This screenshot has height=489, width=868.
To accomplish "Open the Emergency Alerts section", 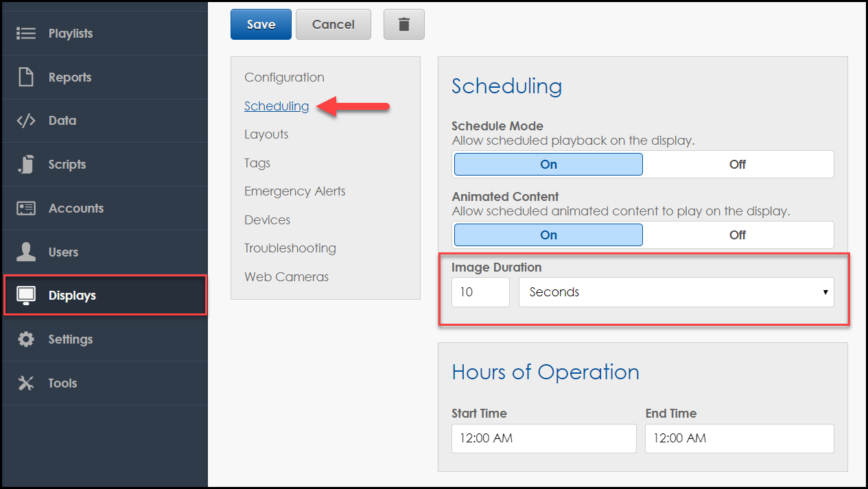I will tap(294, 191).
